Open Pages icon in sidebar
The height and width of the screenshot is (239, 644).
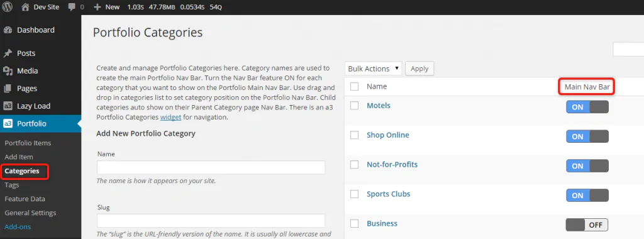point(8,89)
